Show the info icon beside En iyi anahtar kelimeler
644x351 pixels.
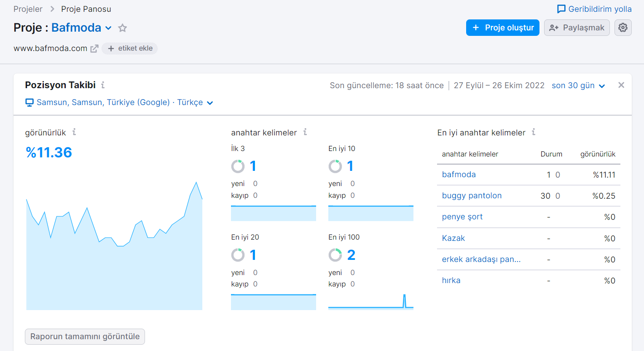(x=533, y=132)
